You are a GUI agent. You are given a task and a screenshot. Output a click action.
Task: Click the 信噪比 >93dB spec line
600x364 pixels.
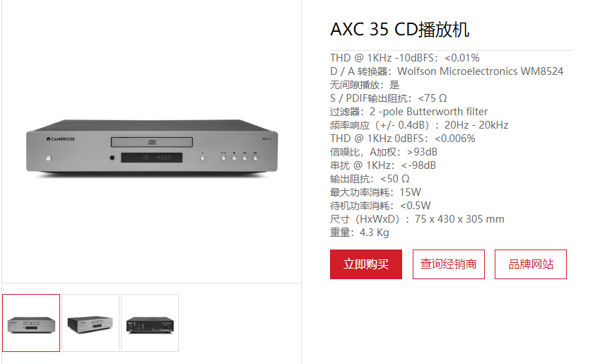pos(384,152)
